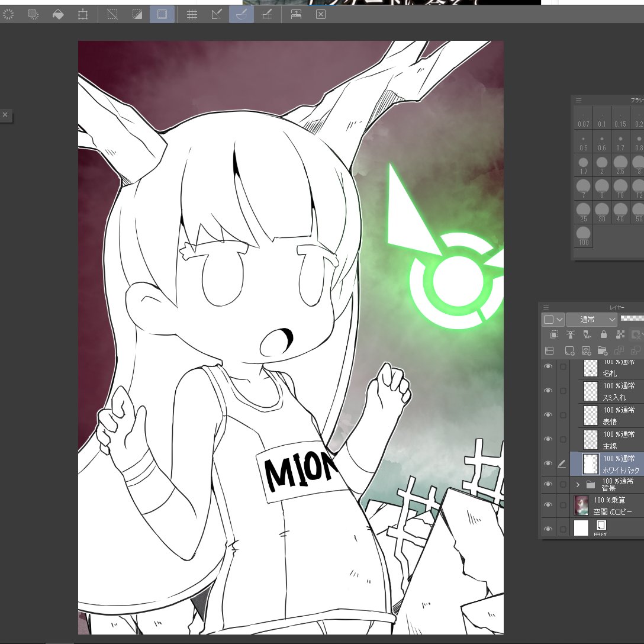
Task: Tick the 名札 layer selection checkbox
Action: pyautogui.click(x=563, y=366)
